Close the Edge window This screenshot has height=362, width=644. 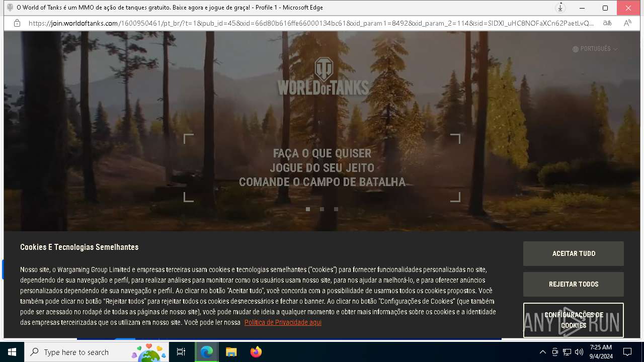(628, 8)
